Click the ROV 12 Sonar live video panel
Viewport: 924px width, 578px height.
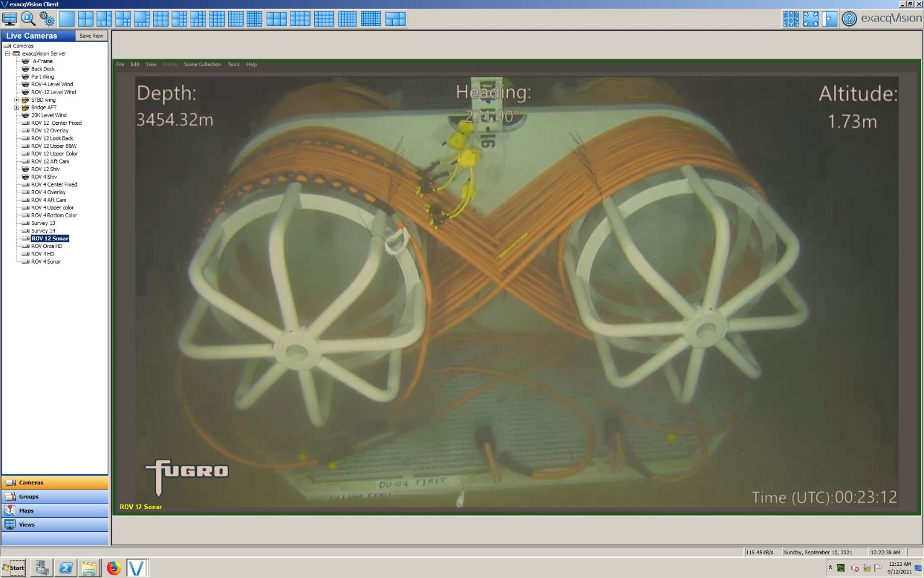tap(517, 287)
